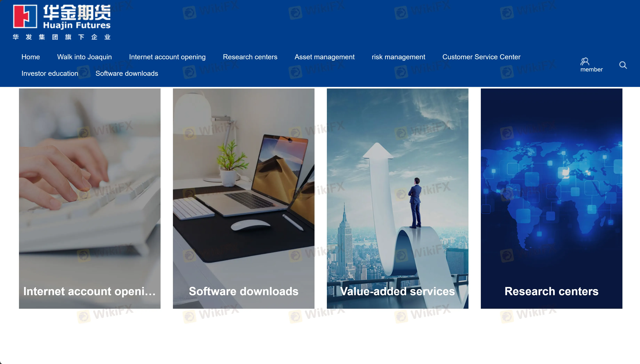
Task: Open Software downloads in the nav bar
Action: 127,74
